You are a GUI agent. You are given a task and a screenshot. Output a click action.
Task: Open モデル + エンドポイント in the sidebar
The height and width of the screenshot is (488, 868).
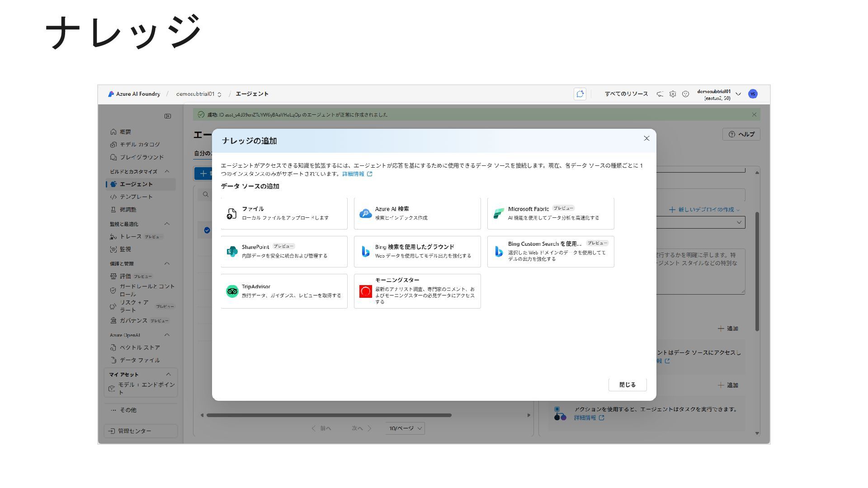pos(142,388)
